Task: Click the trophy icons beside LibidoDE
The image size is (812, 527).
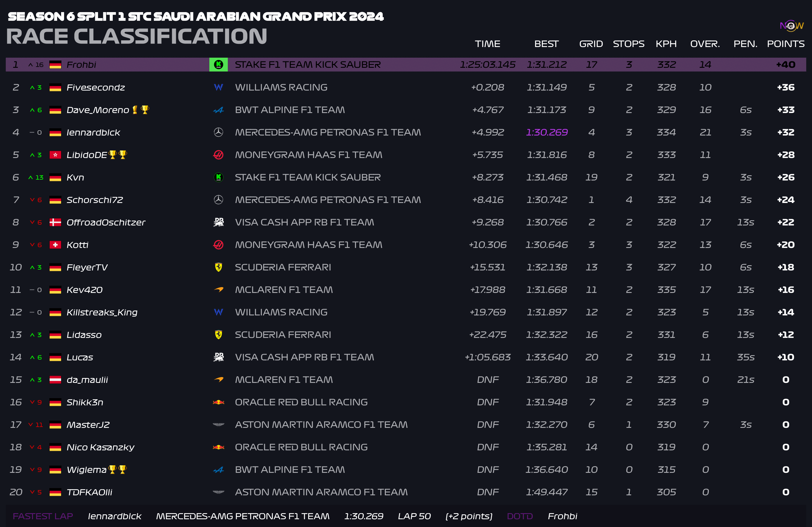Action: coord(118,155)
